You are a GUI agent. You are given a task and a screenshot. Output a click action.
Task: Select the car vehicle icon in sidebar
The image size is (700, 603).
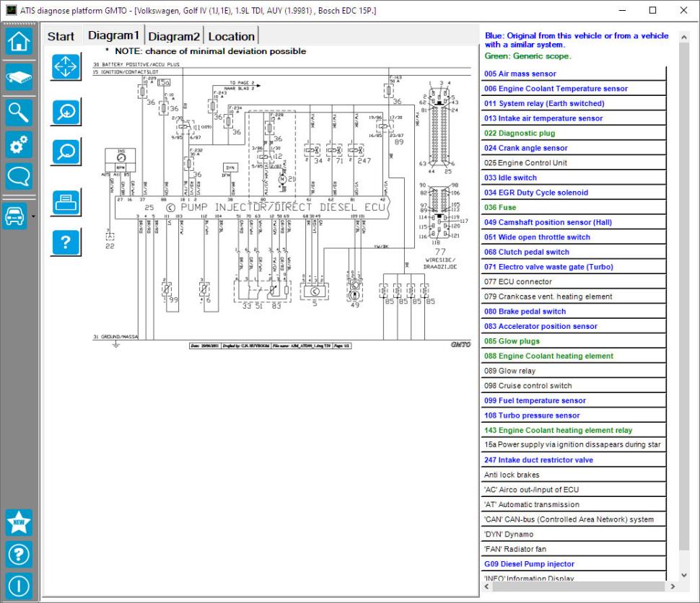14,216
